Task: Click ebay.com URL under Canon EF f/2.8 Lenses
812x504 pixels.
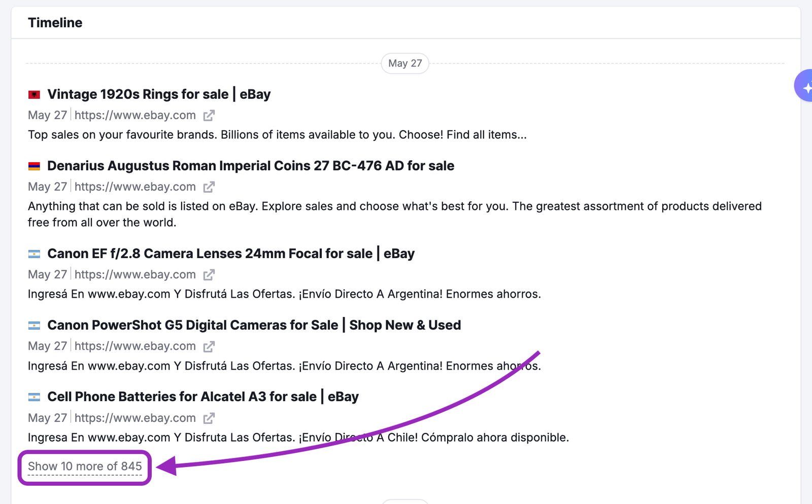Action: coord(135,275)
